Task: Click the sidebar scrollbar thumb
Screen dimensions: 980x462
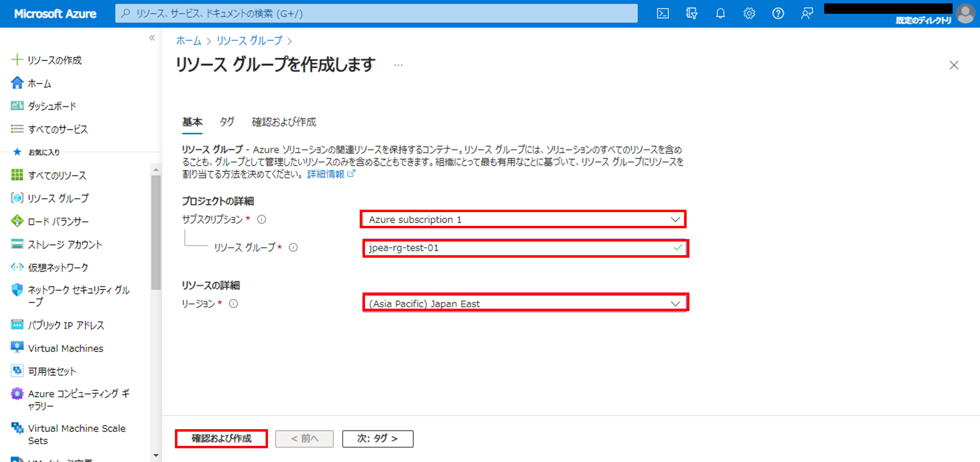Action: pyautogui.click(x=156, y=233)
